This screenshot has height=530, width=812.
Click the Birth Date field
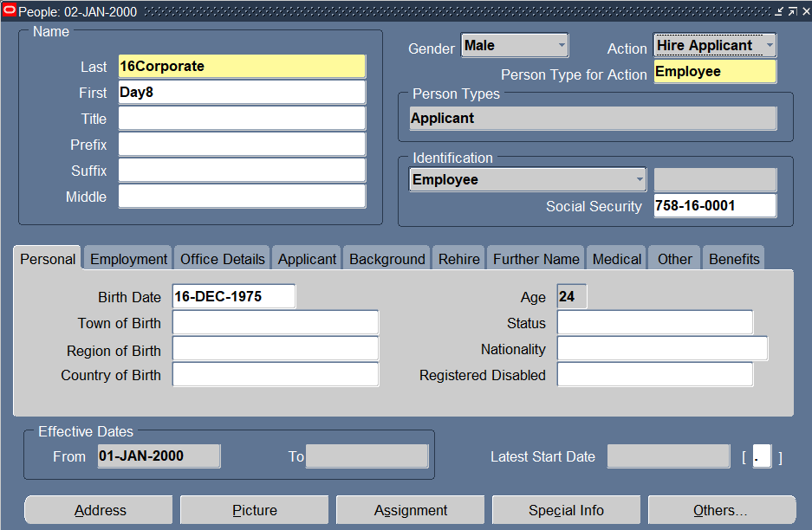click(233, 296)
